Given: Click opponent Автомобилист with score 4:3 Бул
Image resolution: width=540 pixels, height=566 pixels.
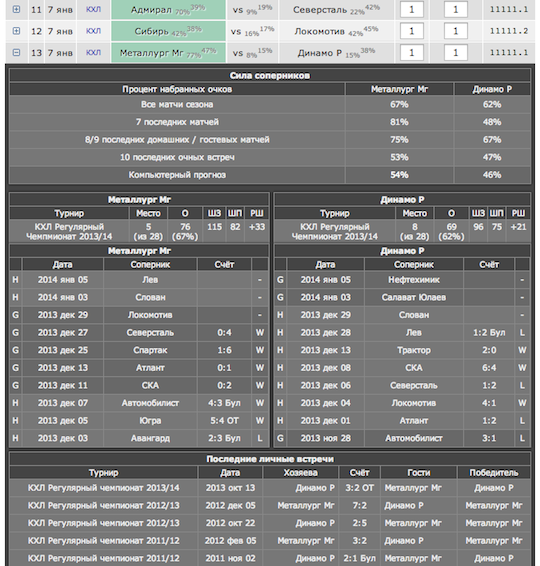Looking at the screenshot, I should 150,403.
